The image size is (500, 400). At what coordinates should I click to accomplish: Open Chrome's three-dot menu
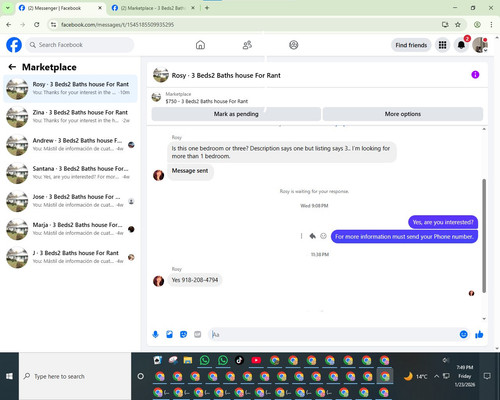491,24
